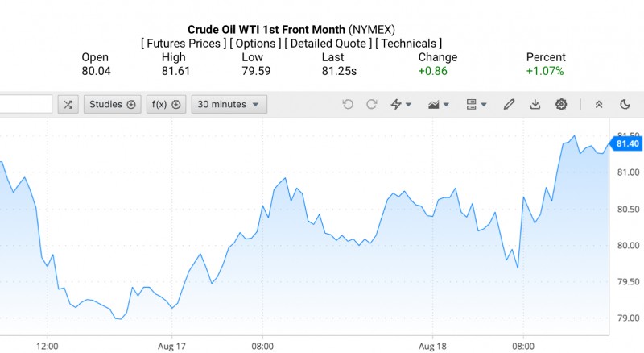Open the 30 minutes interval dropdown
This screenshot has width=644, height=353.
(x=229, y=104)
